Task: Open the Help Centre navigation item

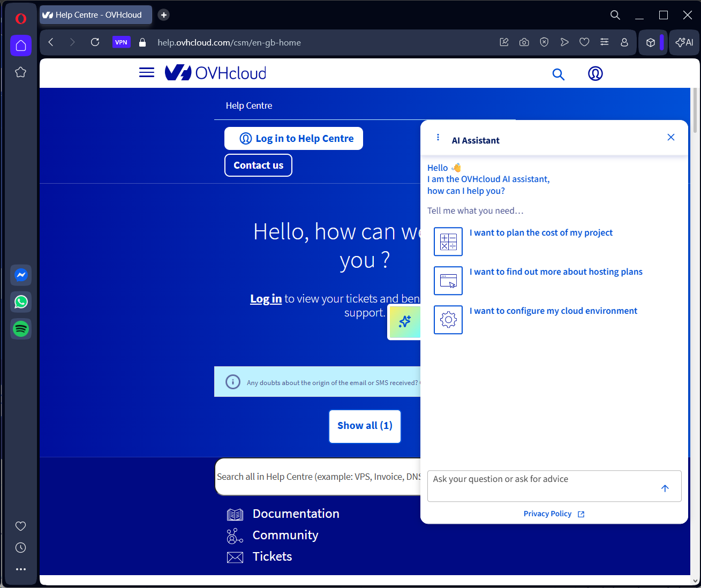Action: coord(249,105)
